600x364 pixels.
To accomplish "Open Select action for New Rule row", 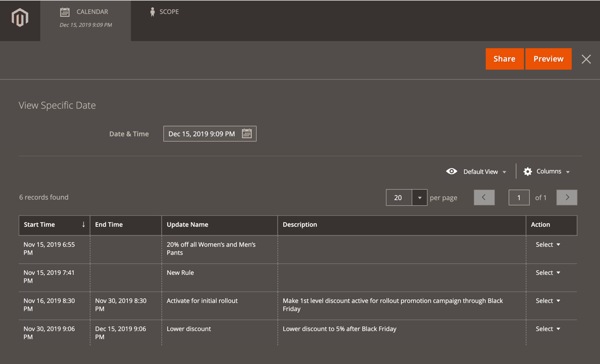I will coord(548,273).
